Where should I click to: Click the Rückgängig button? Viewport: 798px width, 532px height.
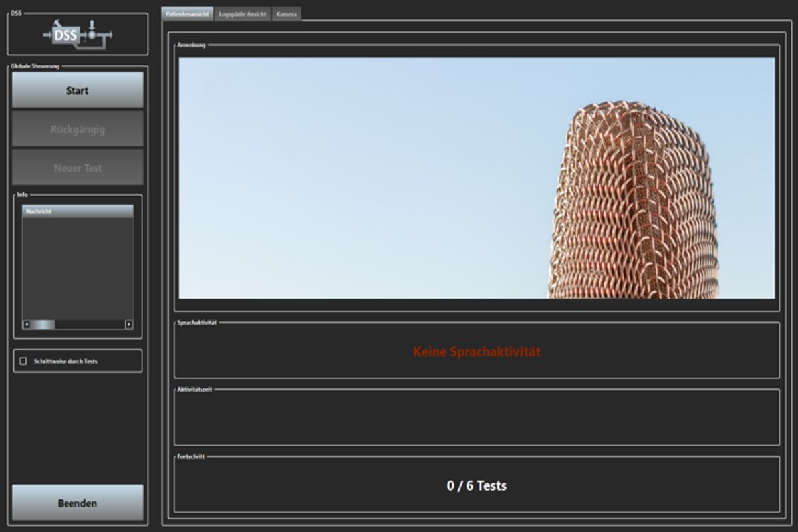pos(77,129)
